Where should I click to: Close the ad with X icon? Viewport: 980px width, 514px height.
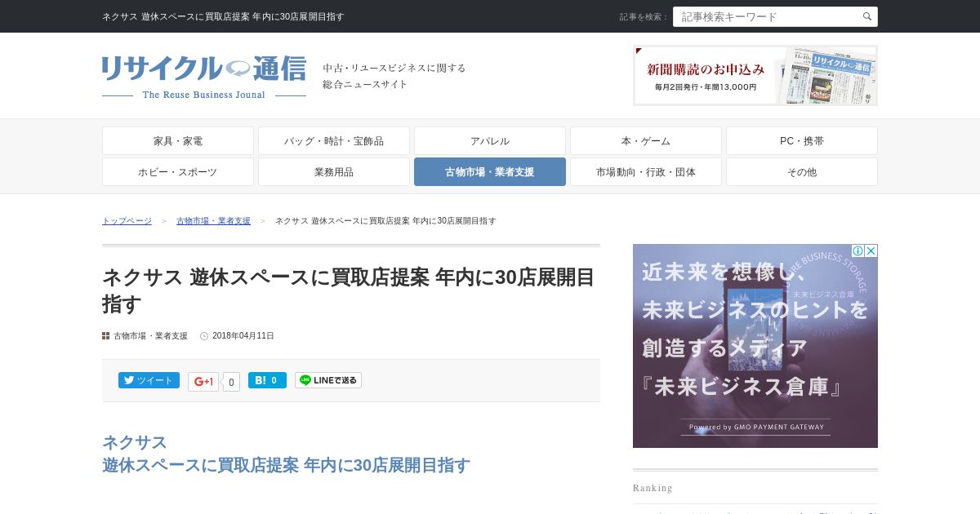click(x=871, y=250)
